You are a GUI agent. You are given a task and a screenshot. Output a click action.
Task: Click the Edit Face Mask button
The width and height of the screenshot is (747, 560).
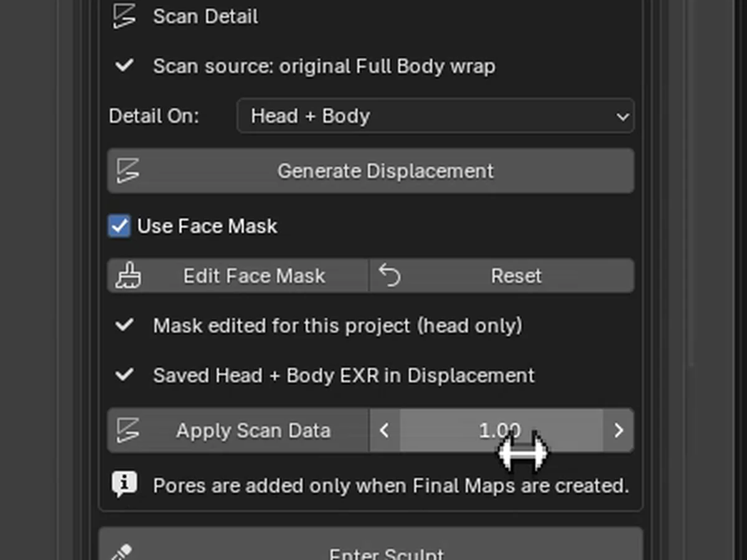tap(238, 276)
